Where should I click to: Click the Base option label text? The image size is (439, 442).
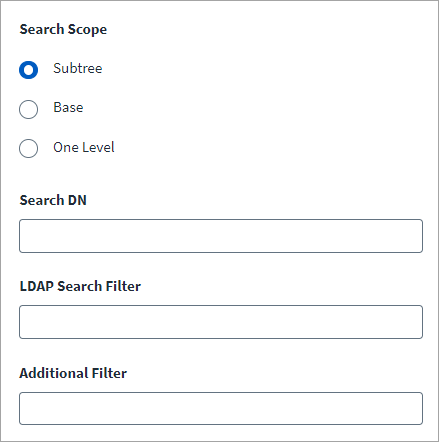68,108
